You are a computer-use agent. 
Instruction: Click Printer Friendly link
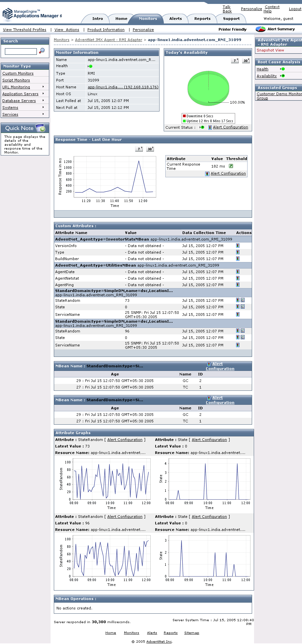pyautogui.click(x=233, y=29)
